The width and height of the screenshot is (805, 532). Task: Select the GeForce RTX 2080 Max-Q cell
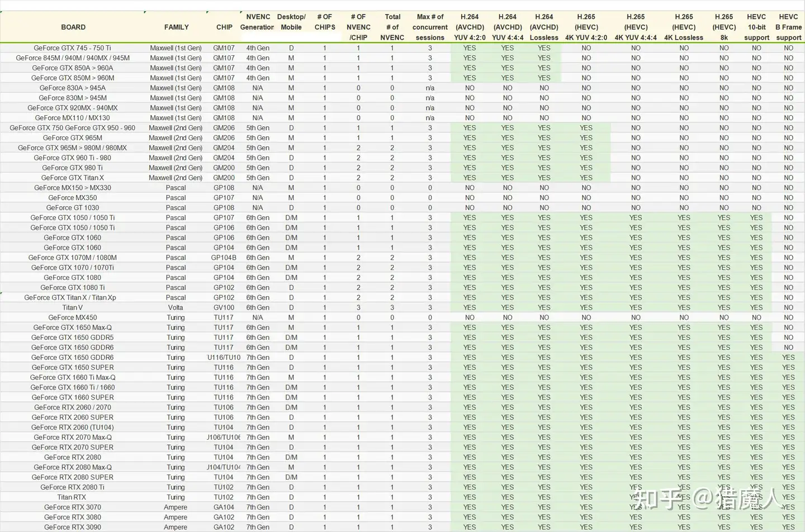pyautogui.click(x=73, y=468)
